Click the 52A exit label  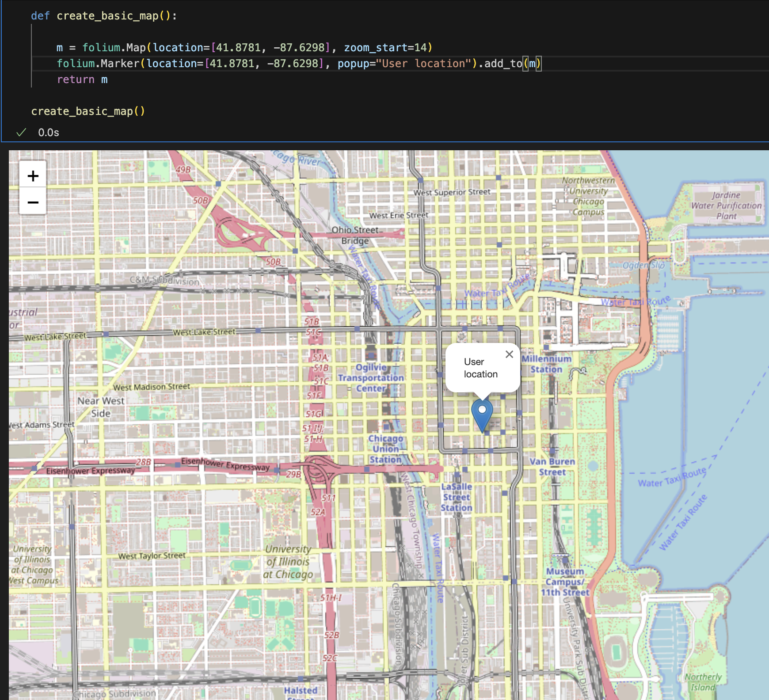(x=318, y=512)
